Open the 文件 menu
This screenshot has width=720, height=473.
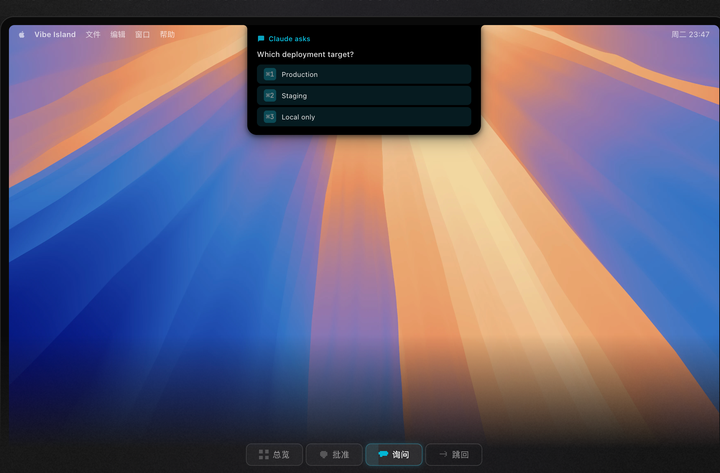[x=93, y=34]
